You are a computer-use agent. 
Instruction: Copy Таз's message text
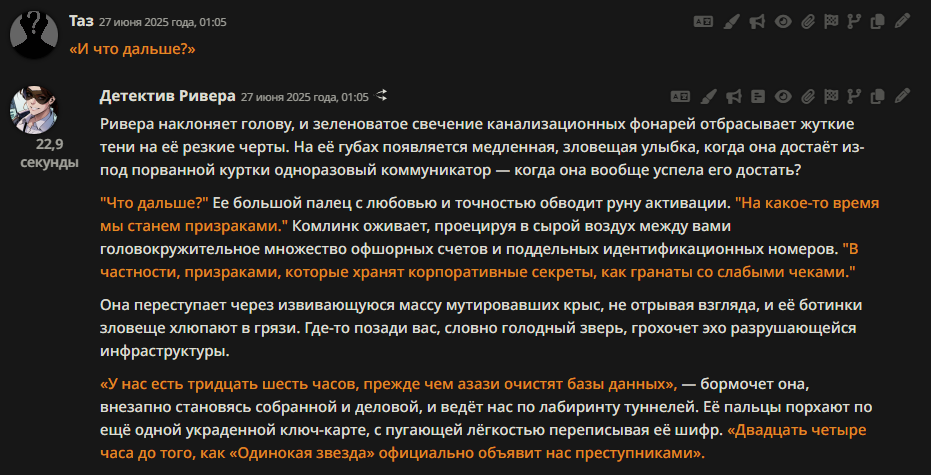click(877, 21)
